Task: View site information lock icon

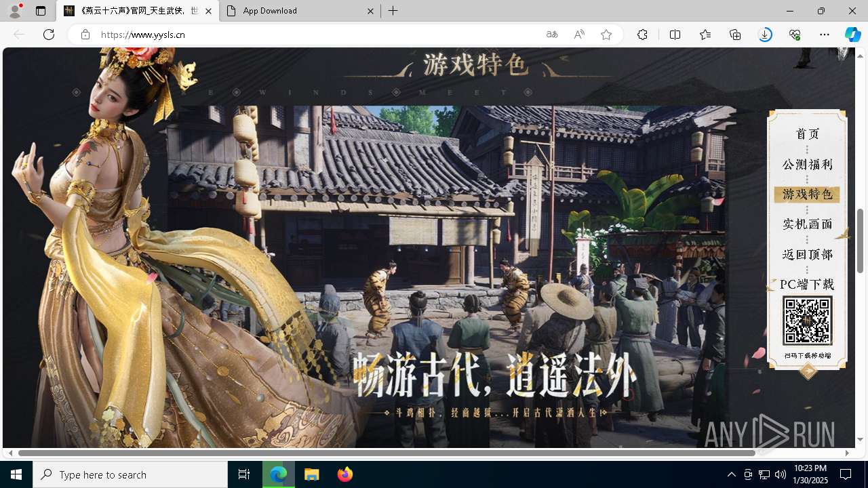Action: coord(85,35)
